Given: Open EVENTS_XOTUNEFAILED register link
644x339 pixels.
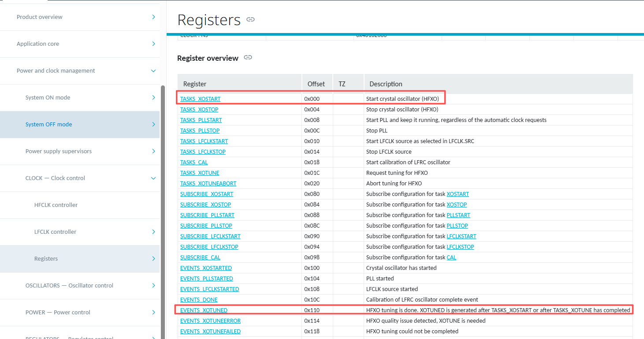Looking at the screenshot, I should [x=210, y=331].
